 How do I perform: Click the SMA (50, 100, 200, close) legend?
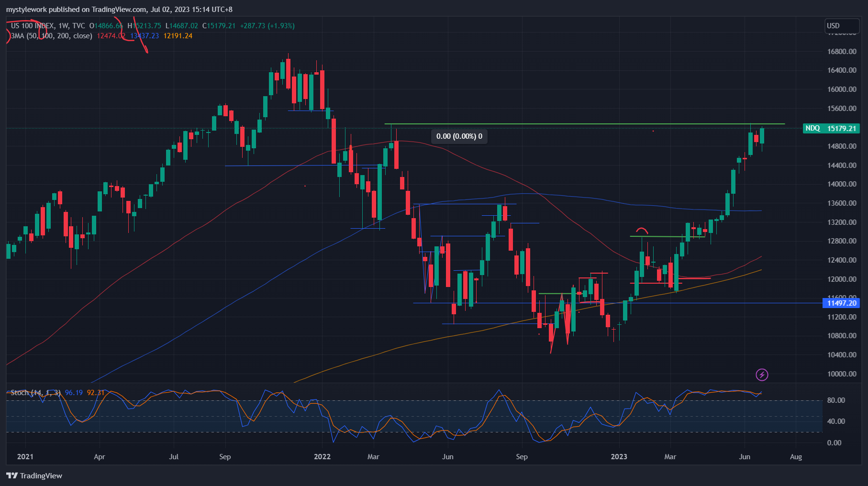(52, 36)
